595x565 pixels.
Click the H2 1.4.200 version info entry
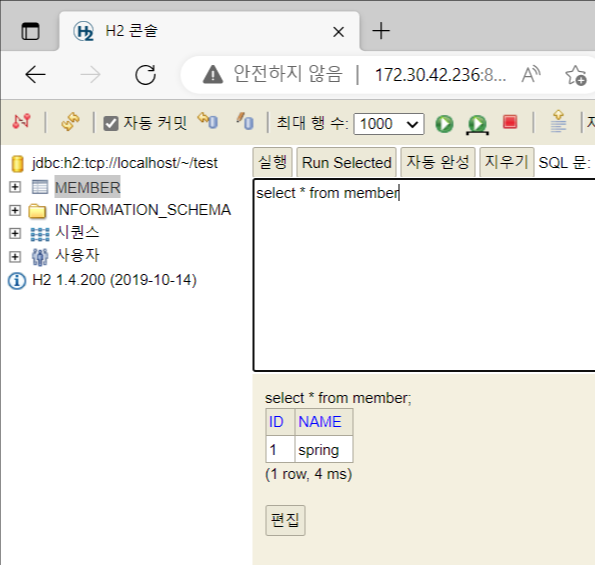point(114,280)
